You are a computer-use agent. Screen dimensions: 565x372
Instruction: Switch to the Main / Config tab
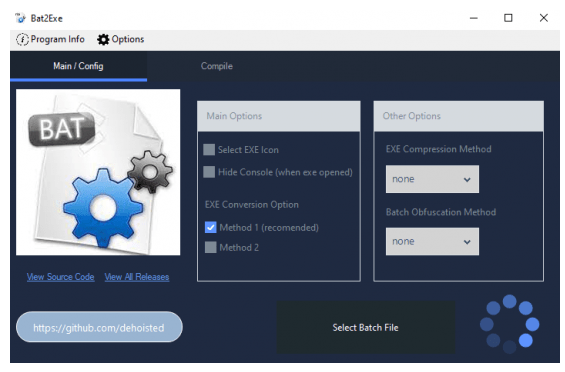(x=78, y=66)
